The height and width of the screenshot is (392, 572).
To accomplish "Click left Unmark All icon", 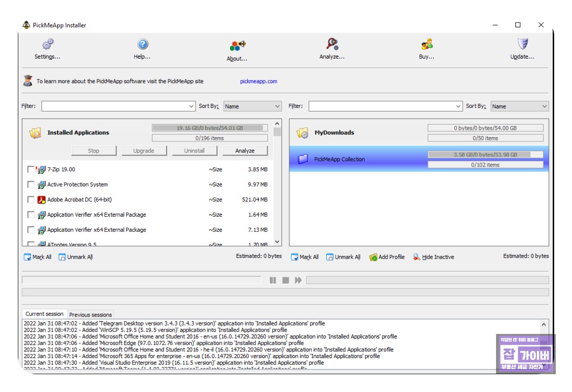I will (62, 257).
